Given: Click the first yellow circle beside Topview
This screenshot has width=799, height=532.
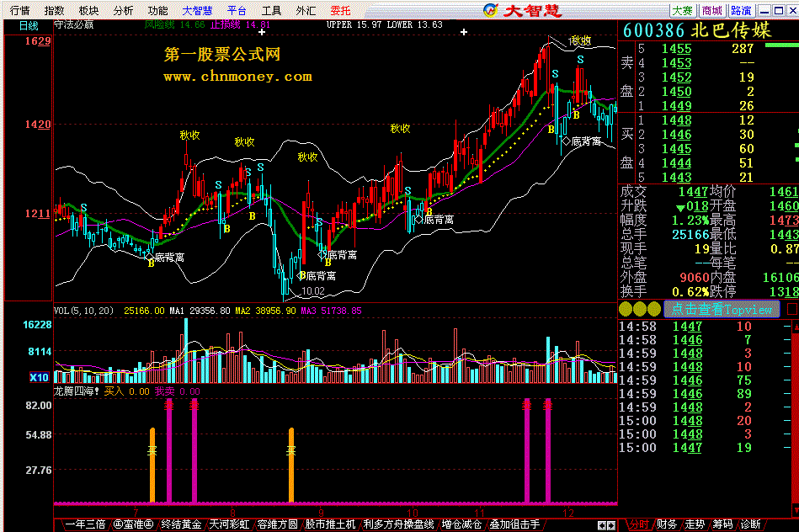Looking at the screenshot, I should click(x=626, y=308).
